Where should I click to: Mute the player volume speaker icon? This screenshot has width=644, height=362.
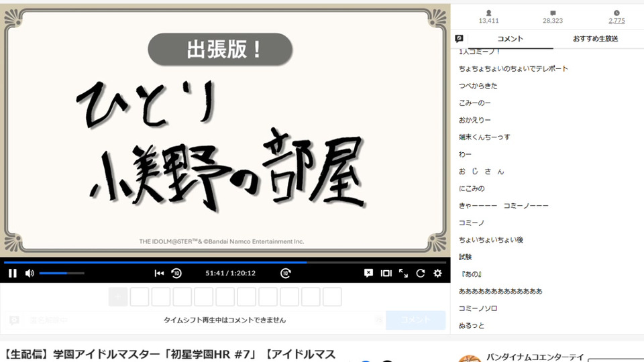click(x=30, y=274)
